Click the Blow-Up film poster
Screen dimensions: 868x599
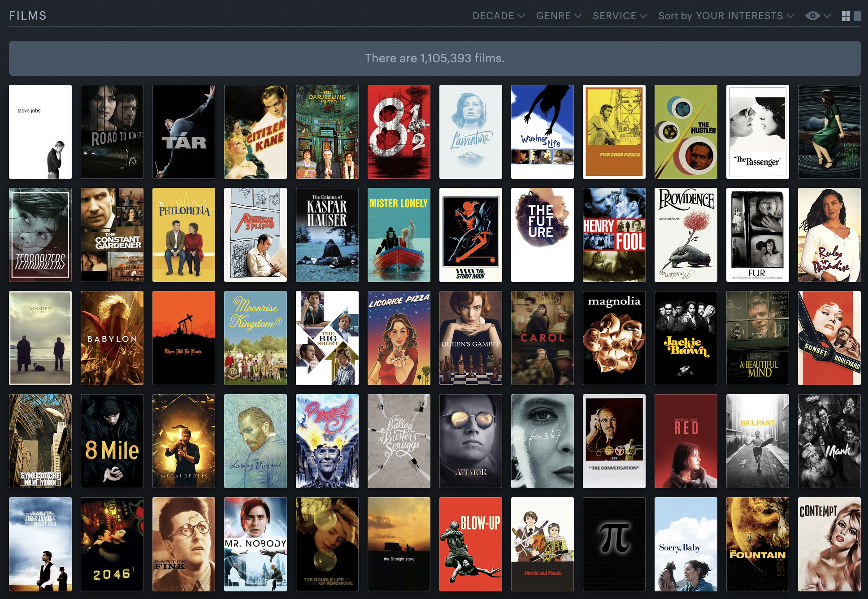pyautogui.click(x=471, y=544)
